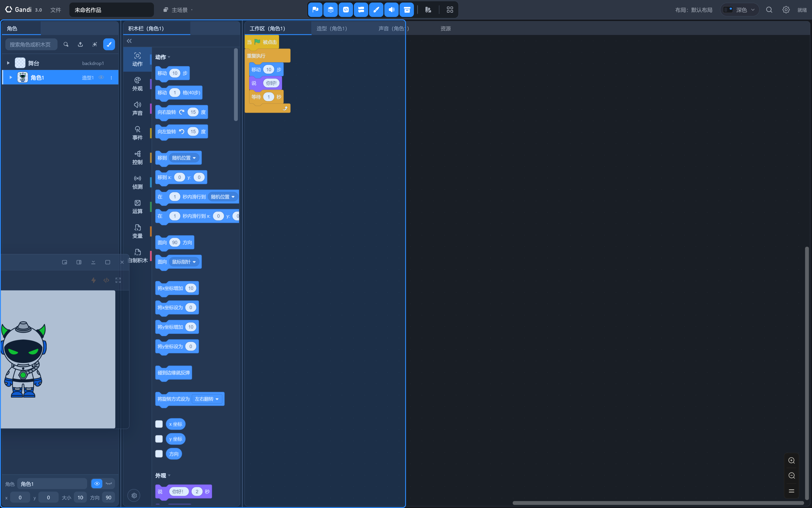Check the y 坐标 reporter checkbox

click(x=159, y=439)
